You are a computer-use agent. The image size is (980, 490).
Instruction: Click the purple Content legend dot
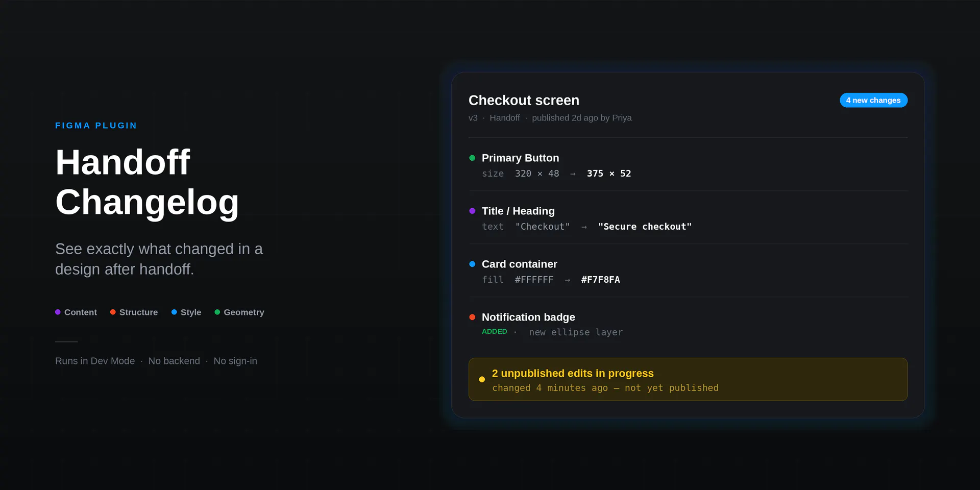point(58,312)
